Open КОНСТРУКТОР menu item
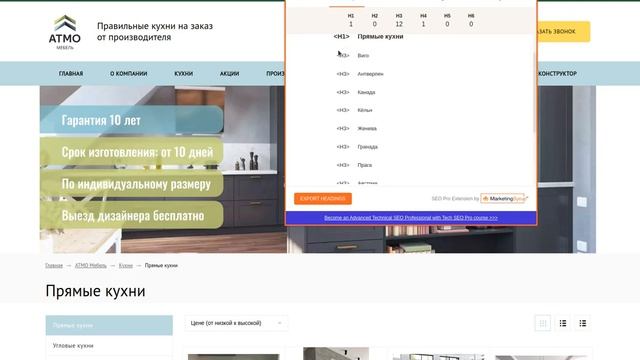 click(558, 73)
